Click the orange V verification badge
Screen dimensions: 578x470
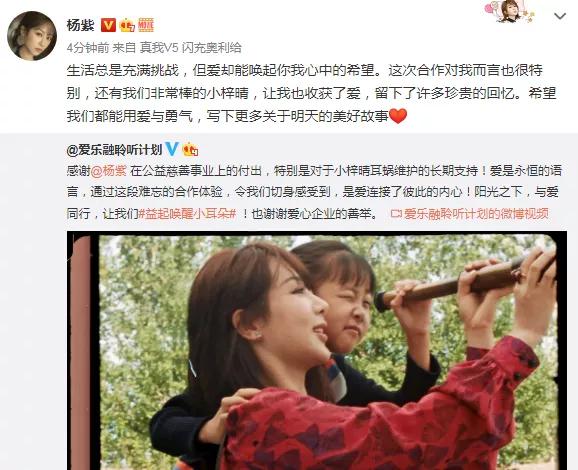[x=108, y=25]
